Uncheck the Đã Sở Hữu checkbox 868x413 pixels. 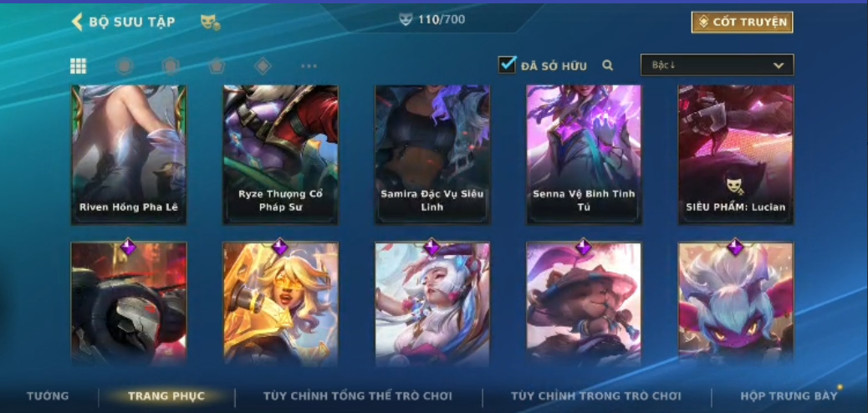(507, 64)
